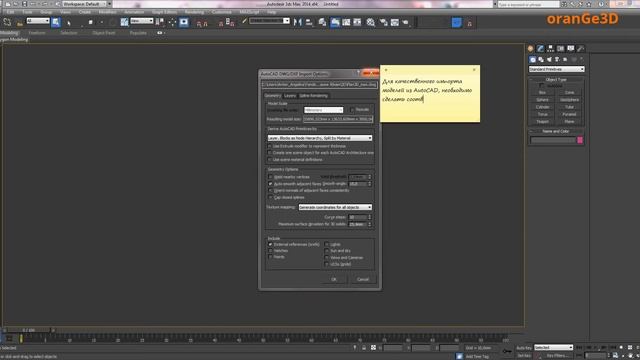Image resolution: width=640 pixels, height=360 pixels.
Task: Open the Render Setup toolbar icon
Action: pos(383,22)
